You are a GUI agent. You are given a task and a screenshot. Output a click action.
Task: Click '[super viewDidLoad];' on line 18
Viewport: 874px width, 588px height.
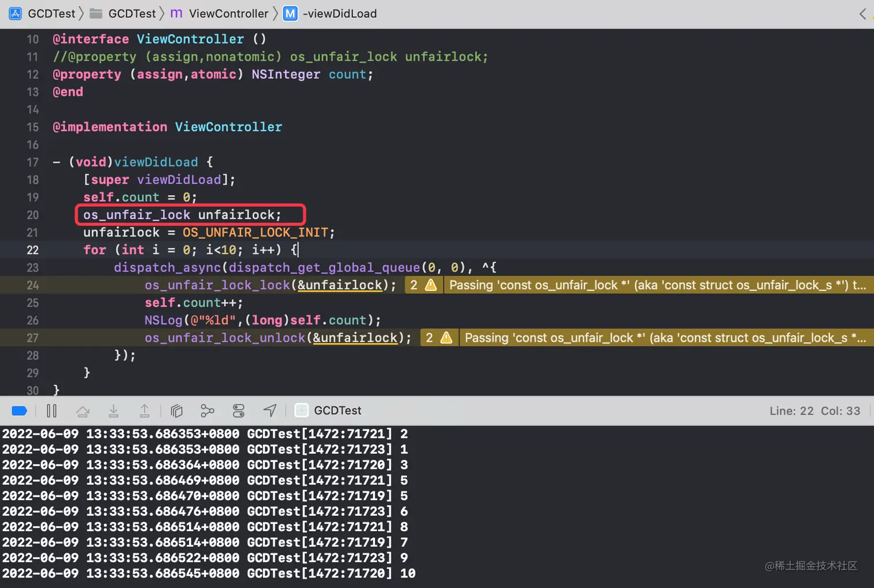(160, 180)
